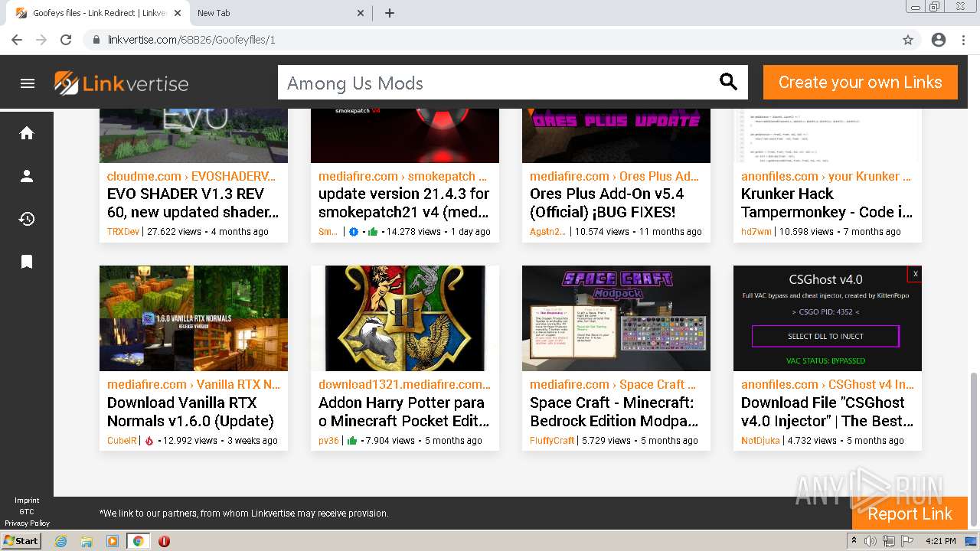Click anonfiles.com your Krunker source link

pyautogui.click(x=826, y=176)
